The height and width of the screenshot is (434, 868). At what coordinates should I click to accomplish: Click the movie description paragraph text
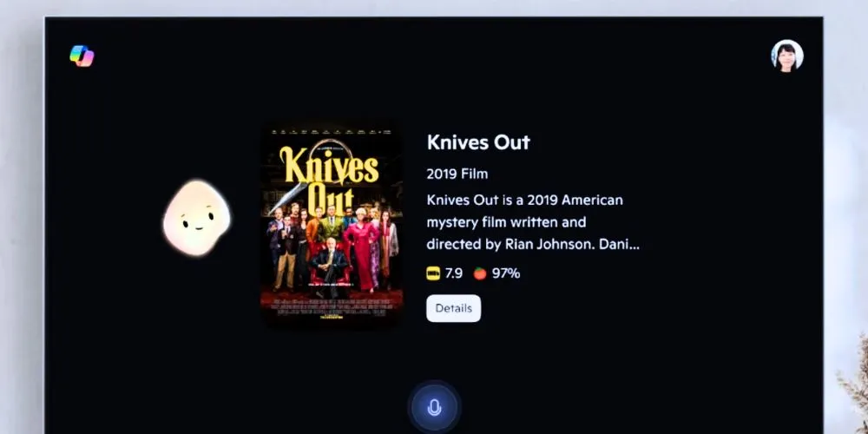[533, 222]
